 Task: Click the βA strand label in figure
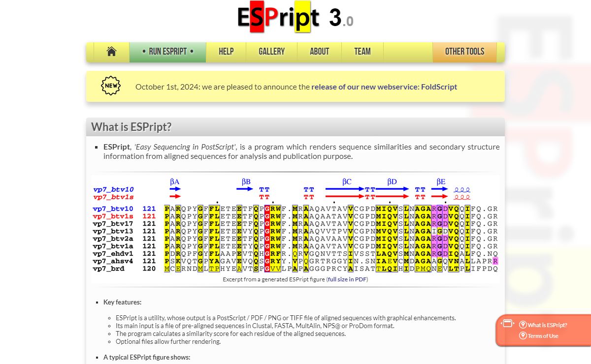[174, 182]
